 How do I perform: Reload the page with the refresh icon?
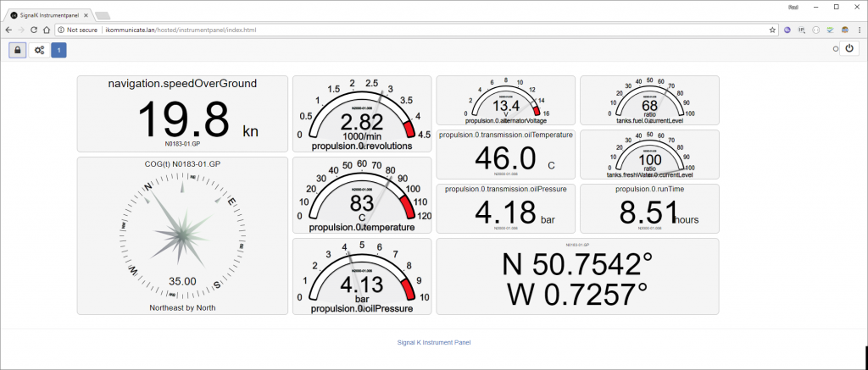click(x=34, y=29)
